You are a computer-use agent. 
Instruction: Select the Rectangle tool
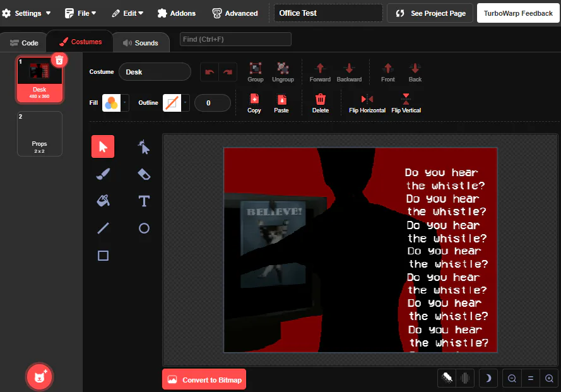[x=103, y=256]
